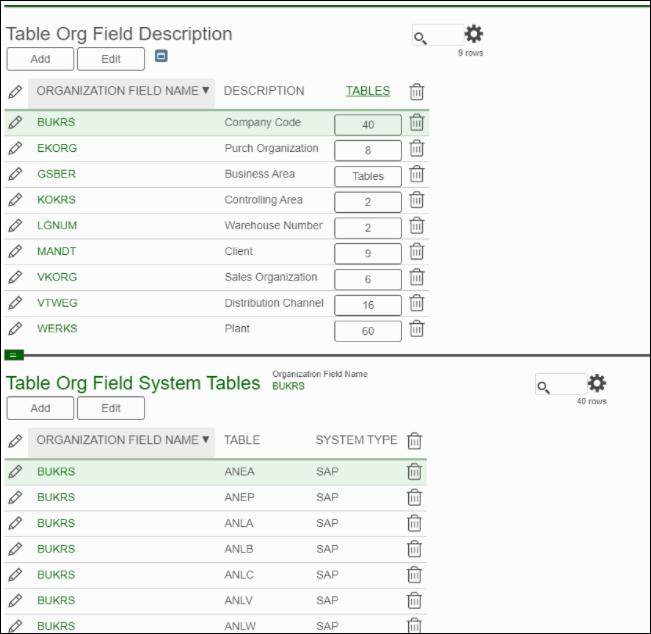The width and height of the screenshot is (651, 634).
Task: Click search field in Table Org Field System Tables
Action: (561, 384)
